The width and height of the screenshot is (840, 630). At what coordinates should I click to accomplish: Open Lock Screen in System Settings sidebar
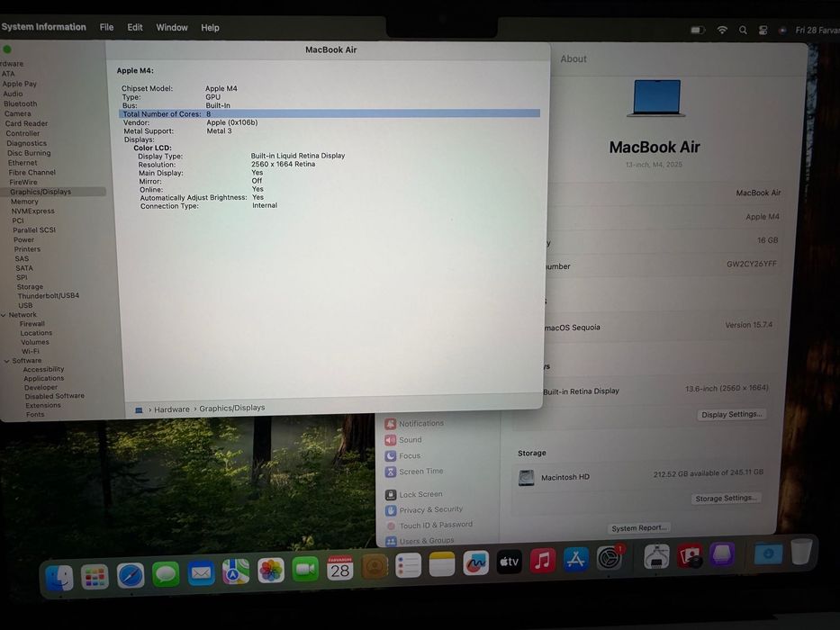point(413,494)
